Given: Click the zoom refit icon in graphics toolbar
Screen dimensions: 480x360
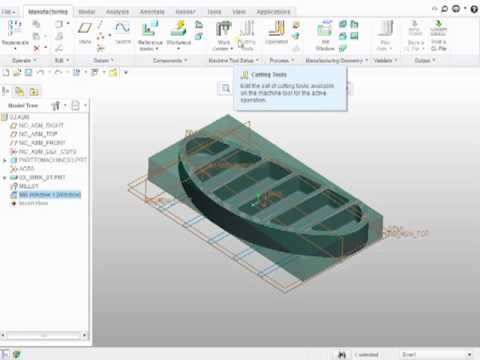Looking at the screenshot, I should click(x=225, y=88).
